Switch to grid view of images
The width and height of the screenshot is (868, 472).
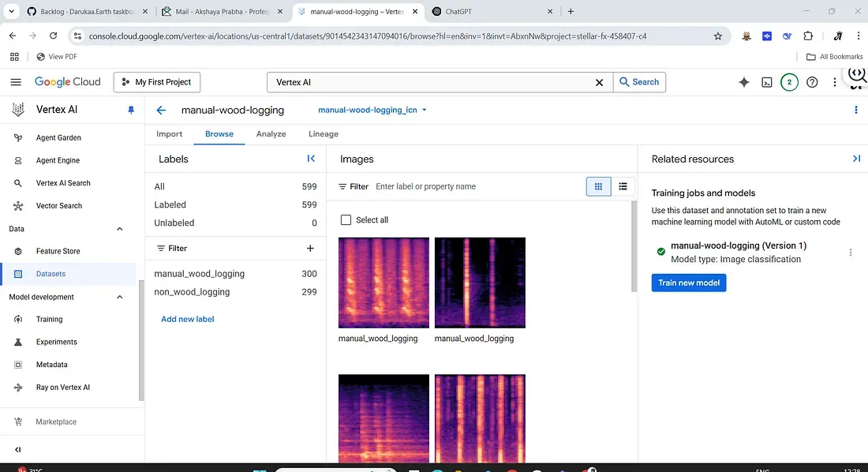598,186
